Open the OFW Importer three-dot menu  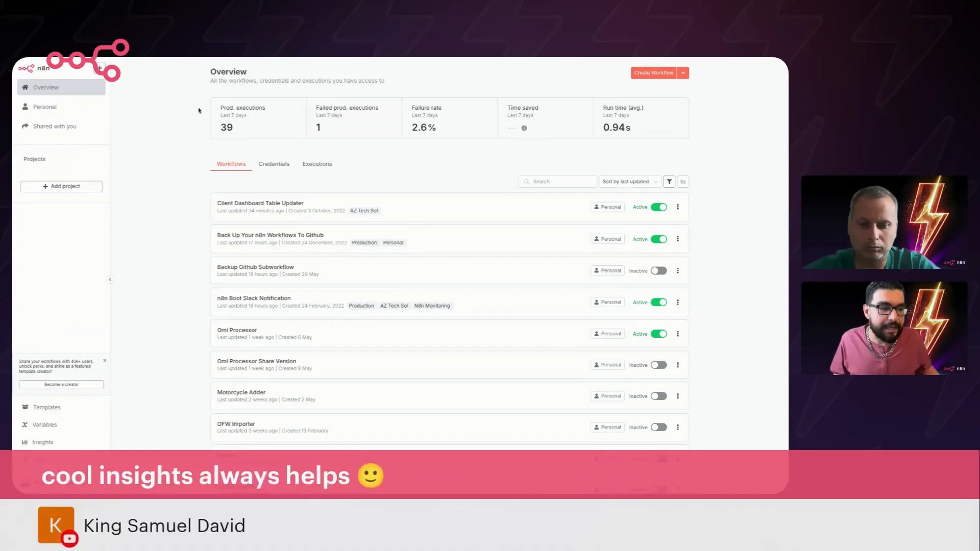678,428
